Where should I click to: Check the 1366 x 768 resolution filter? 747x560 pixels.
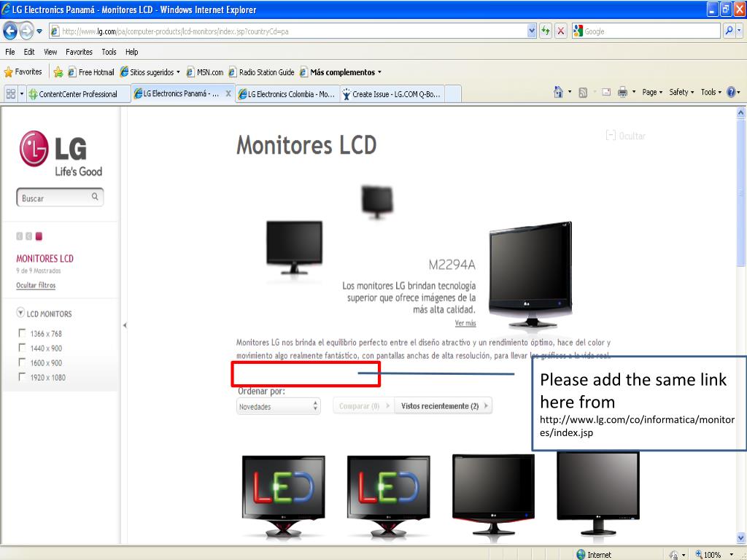22,332
